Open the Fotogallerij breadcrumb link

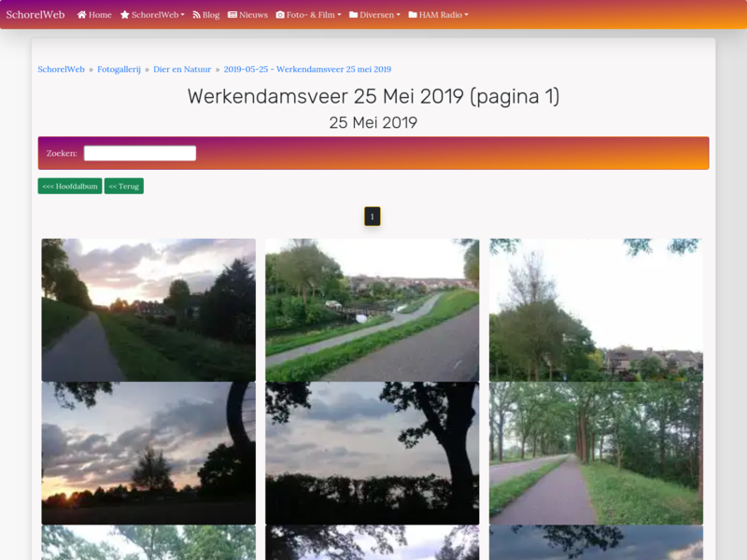coord(120,69)
